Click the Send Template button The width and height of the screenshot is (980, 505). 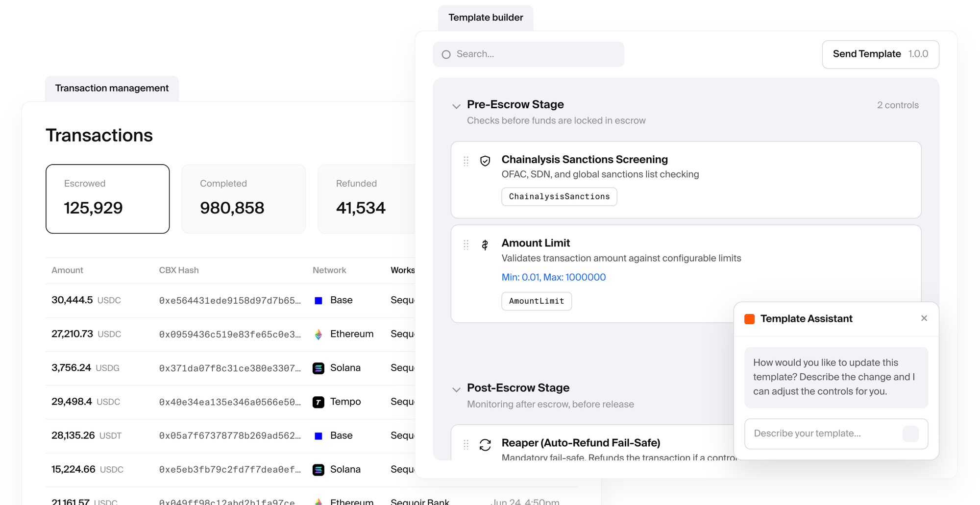881,54
